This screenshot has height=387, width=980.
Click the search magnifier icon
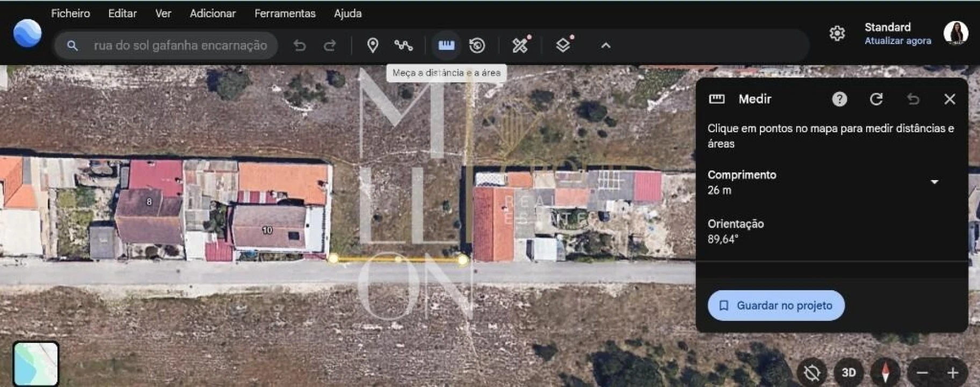72,46
